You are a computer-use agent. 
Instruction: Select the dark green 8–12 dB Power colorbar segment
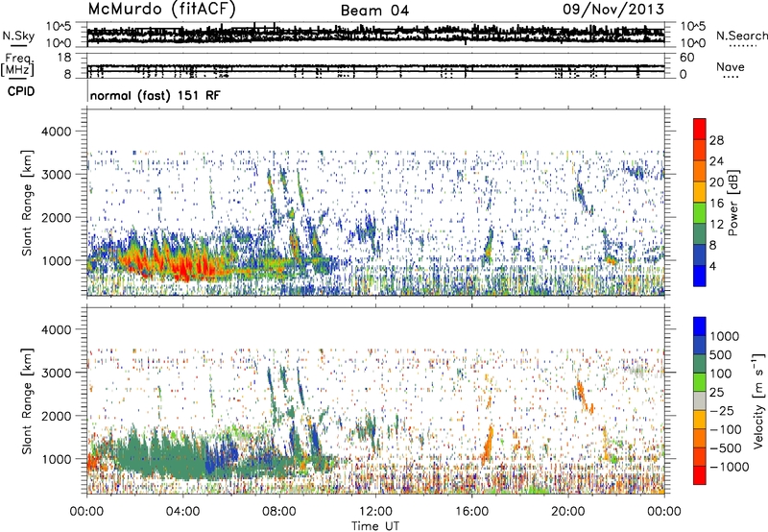coord(700,234)
